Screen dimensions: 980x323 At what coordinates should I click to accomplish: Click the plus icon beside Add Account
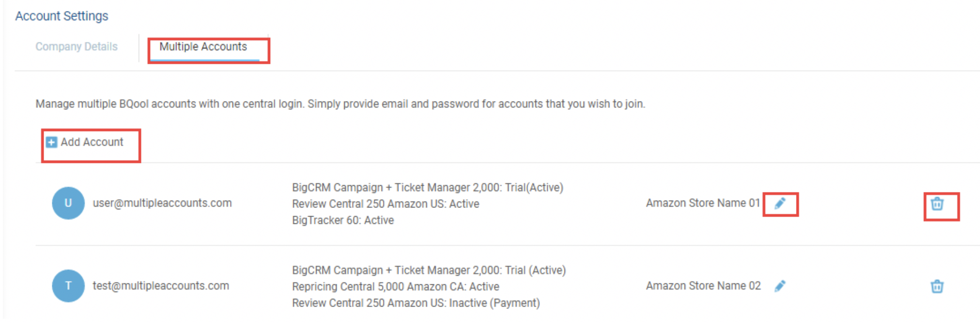point(51,142)
